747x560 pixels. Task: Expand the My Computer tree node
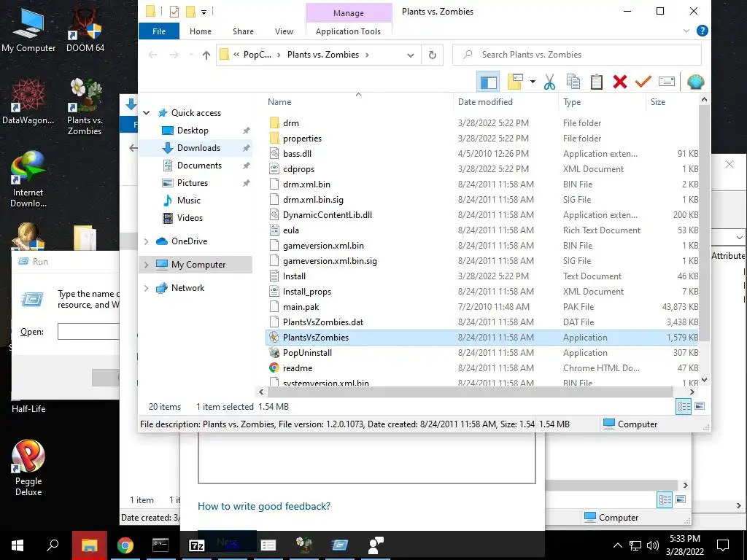tap(146, 265)
